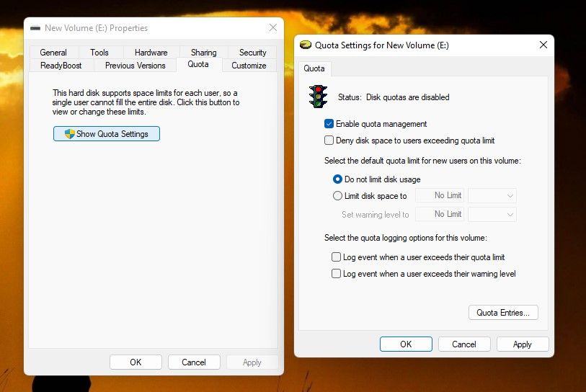
Task: Switch to the Security tab
Action: coord(252,53)
